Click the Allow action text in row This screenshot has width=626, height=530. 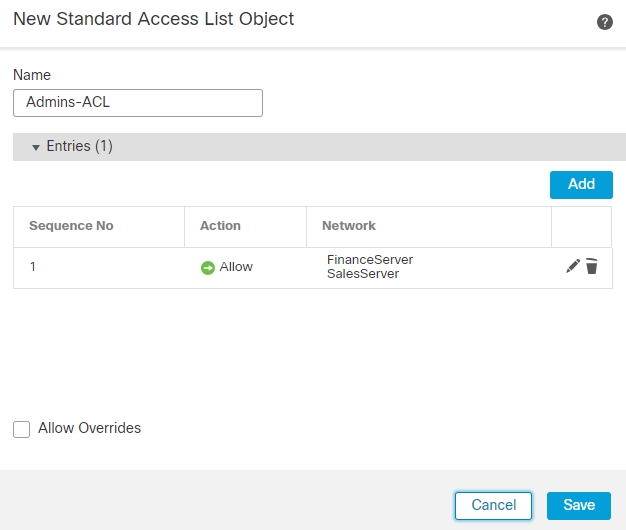click(236, 267)
